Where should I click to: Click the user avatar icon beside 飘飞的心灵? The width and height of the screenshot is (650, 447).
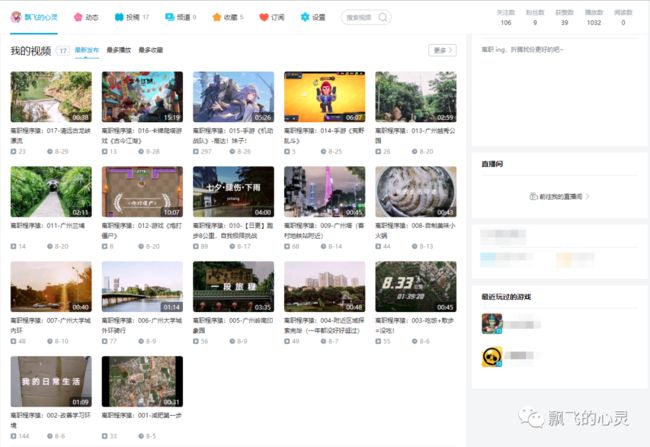tap(16, 17)
